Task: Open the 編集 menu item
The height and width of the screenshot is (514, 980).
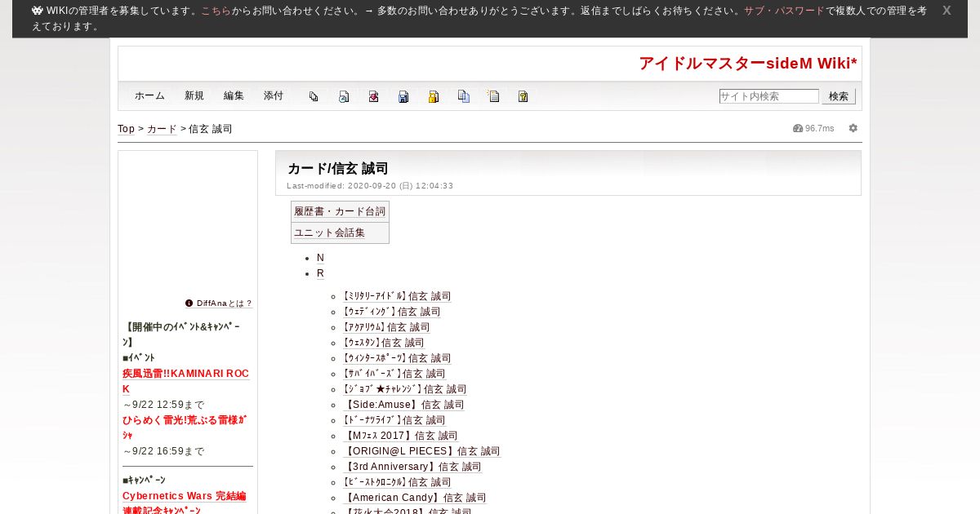Action: [234, 95]
